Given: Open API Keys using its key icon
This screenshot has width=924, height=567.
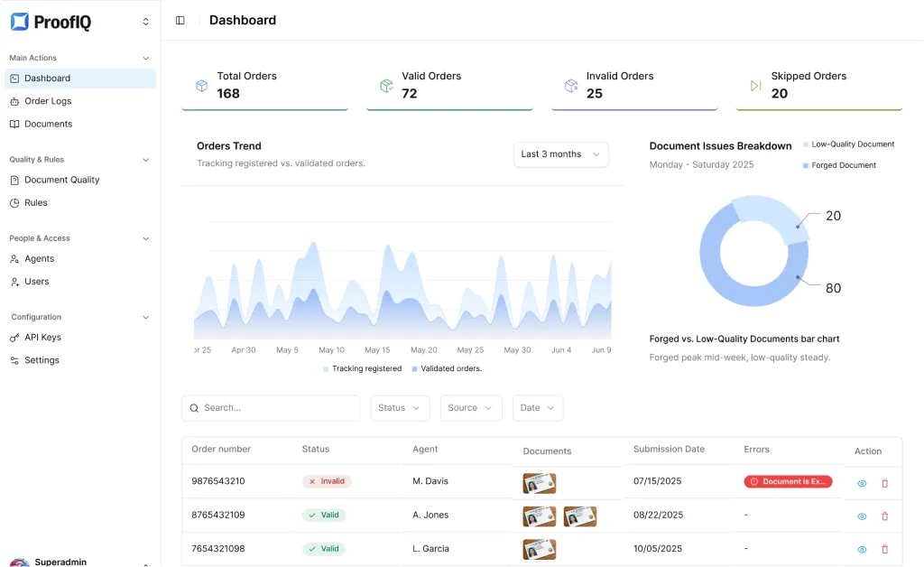Looking at the screenshot, I should 16,337.
